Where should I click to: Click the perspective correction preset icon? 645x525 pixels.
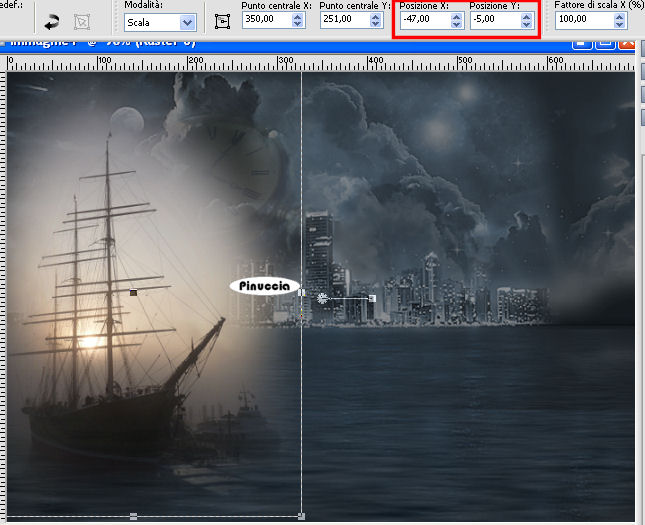(x=82, y=22)
